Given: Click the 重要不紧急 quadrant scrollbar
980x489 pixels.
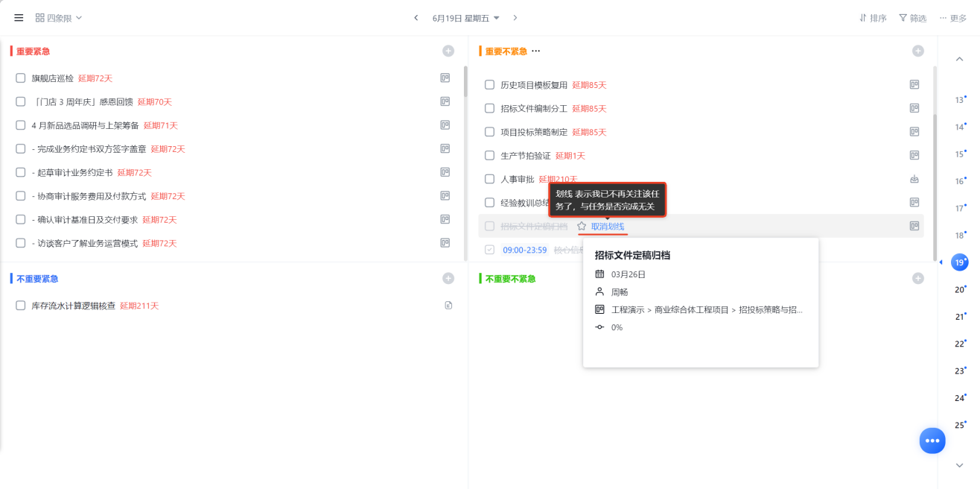Looking at the screenshot, I should [x=935, y=186].
